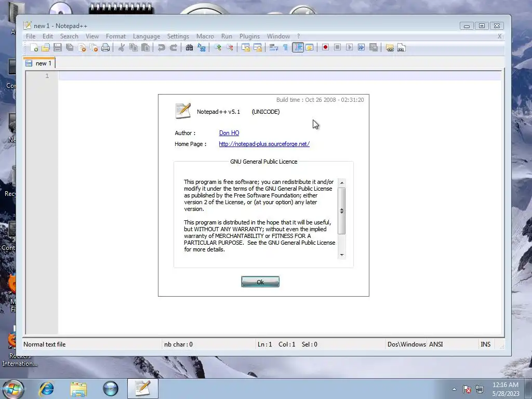Open the File menu
This screenshot has width=532, height=399.
pyautogui.click(x=31, y=36)
